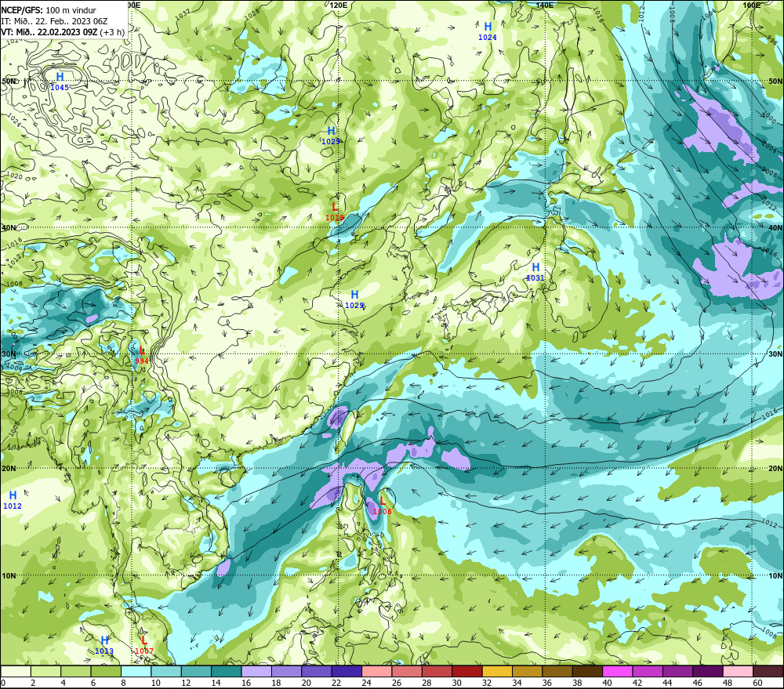Pick the light green 2–4 legend swatch

[x=46, y=671]
